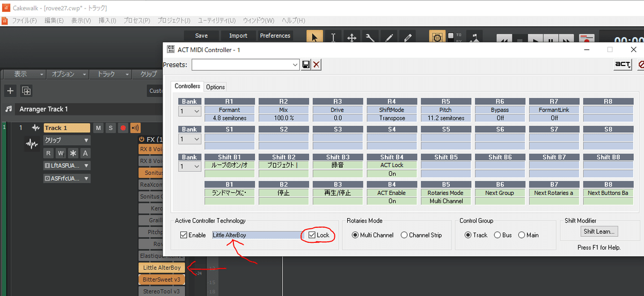This screenshot has width=644, height=296.
Task: Open the オプション menu in track view
Action: 67,74
